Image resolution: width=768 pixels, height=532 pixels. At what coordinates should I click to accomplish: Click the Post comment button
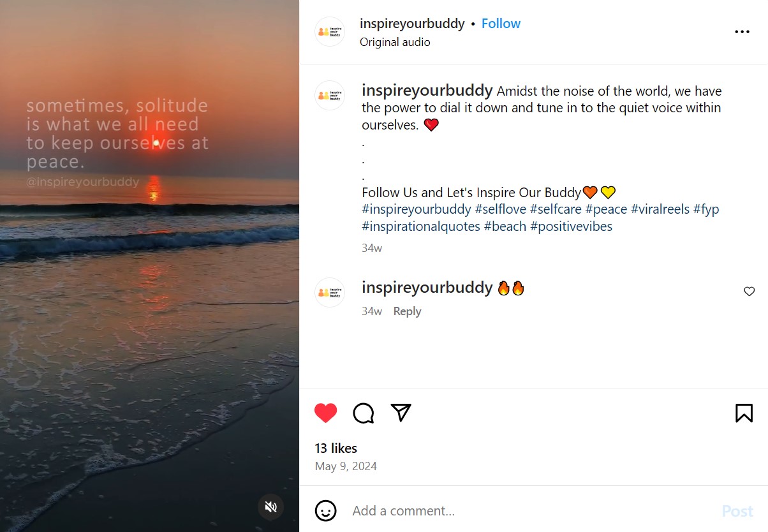point(737,511)
